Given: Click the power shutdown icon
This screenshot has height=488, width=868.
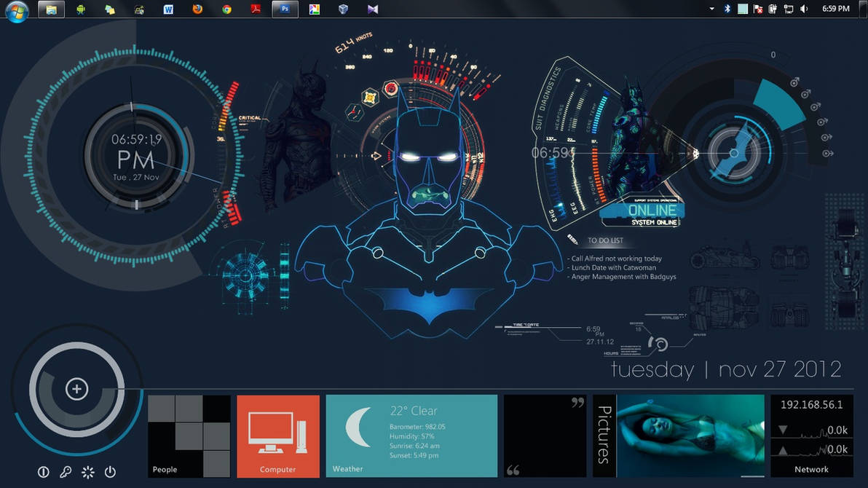Looking at the screenshot, I should [x=110, y=472].
